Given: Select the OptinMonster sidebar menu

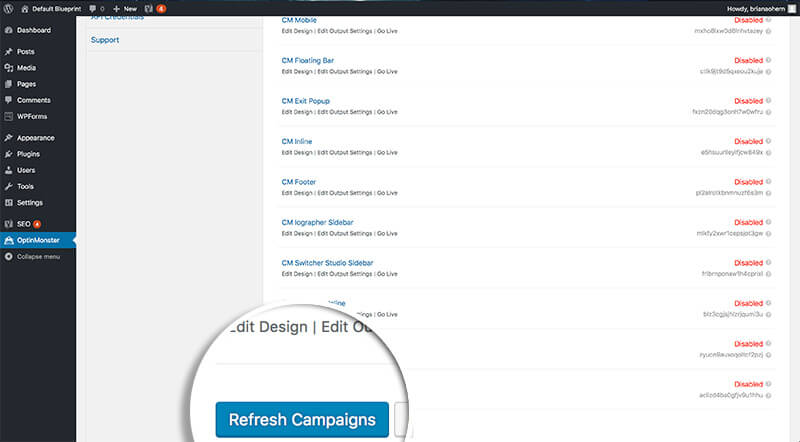Looking at the screenshot, I should point(38,240).
